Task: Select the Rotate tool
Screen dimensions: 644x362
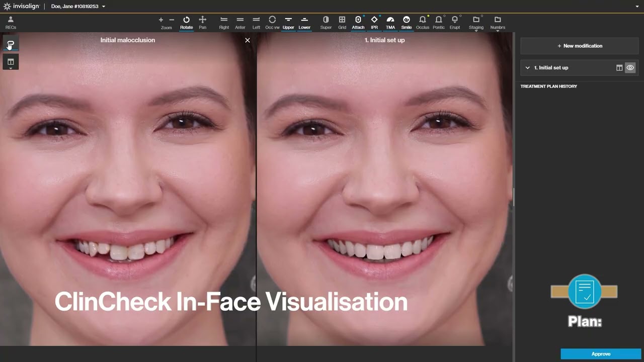Action: point(186,23)
